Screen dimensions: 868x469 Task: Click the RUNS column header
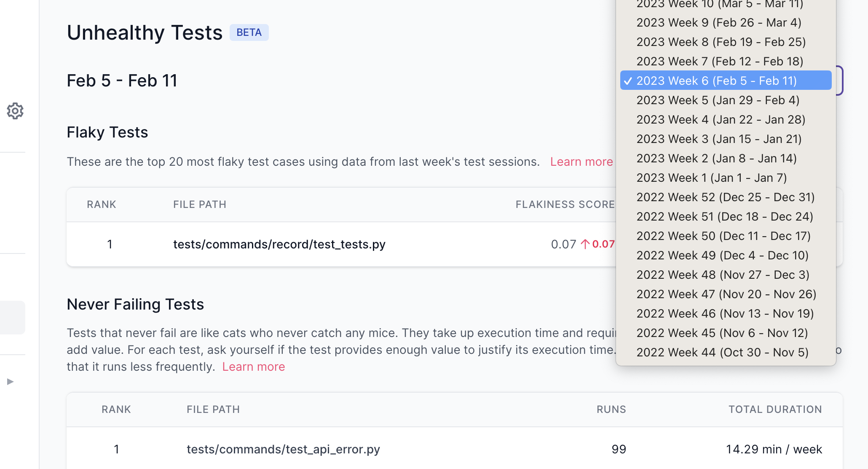tap(611, 410)
